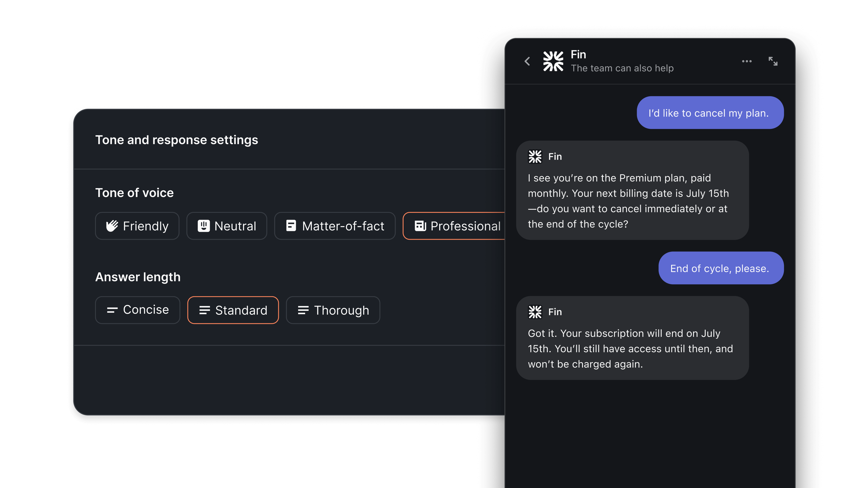Click the Fin avatar in second reply
This screenshot has width=868, height=488.
[x=535, y=312]
